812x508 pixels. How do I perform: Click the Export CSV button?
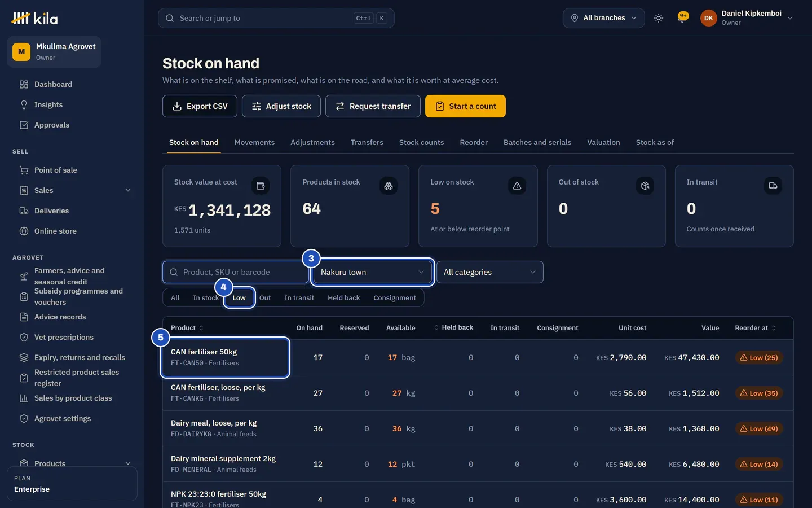[x=200, y=106]
